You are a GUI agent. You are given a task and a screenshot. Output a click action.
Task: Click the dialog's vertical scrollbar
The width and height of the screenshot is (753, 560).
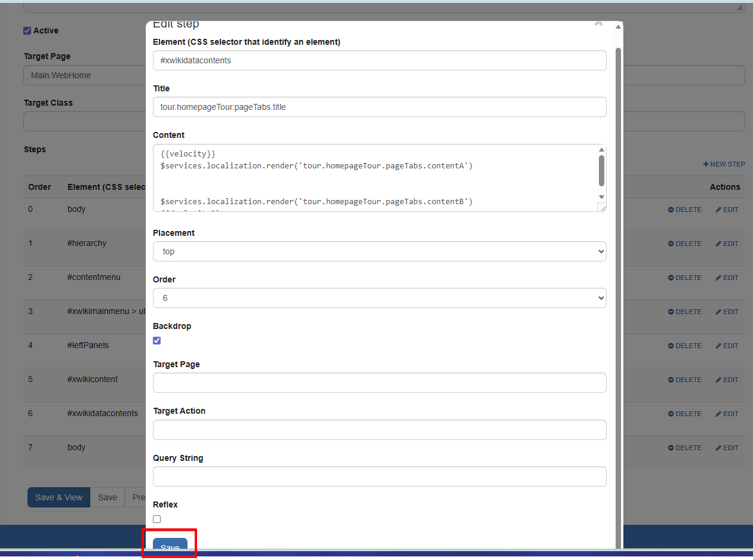pos(618,239)
